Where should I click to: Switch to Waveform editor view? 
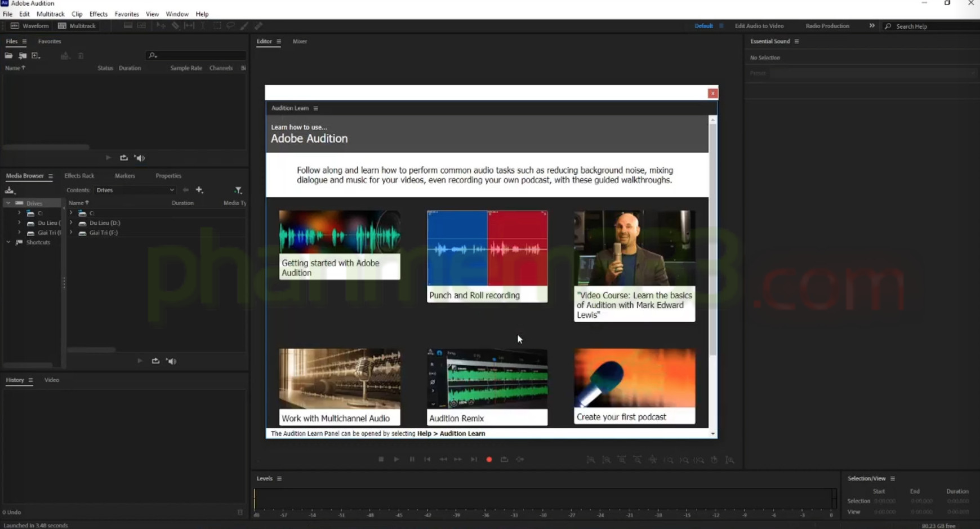(x=30, y=26)
